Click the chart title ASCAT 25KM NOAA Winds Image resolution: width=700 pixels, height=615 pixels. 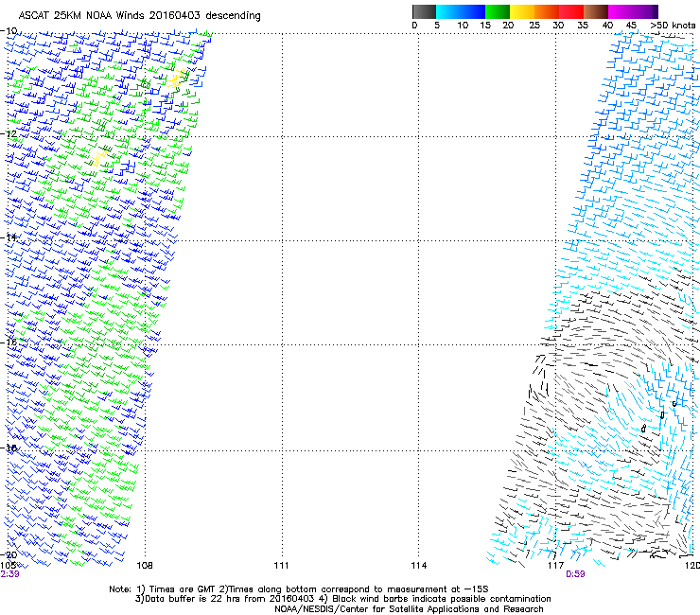pyautogui.click(x=139, y=16)
